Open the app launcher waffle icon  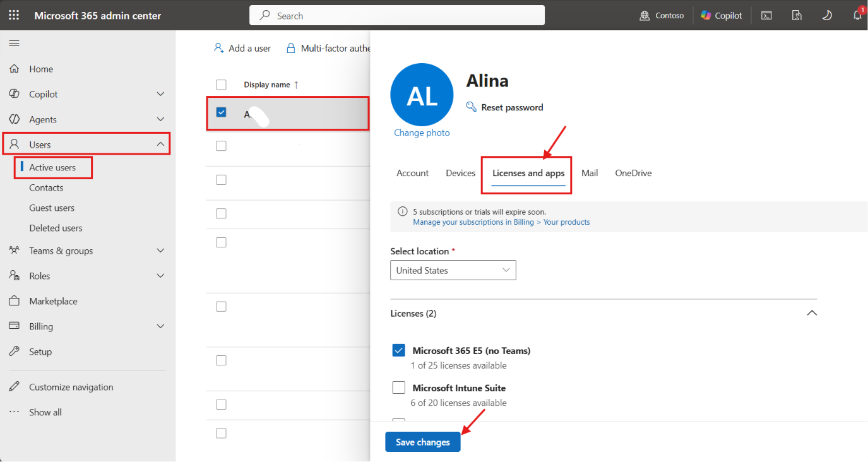[x=14, y=15]
